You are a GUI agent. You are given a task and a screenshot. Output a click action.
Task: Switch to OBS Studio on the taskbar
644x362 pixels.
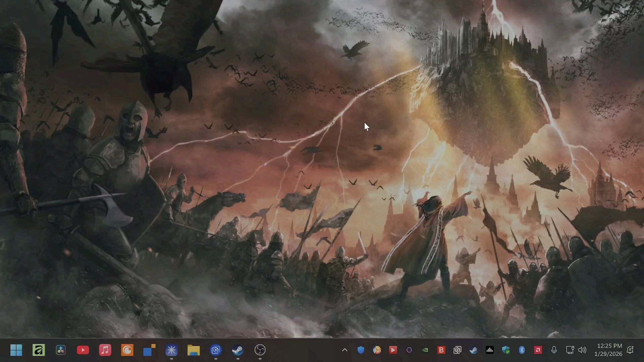pyautogui.click(x=260, y=350)
